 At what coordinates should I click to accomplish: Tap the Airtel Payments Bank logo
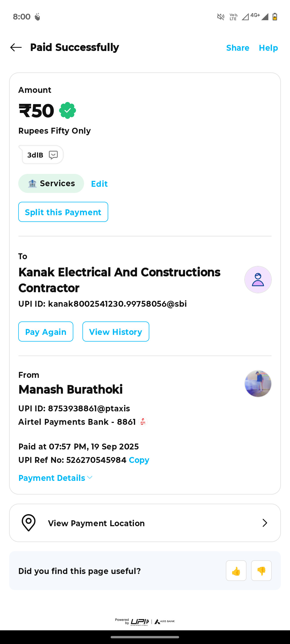coord(143,422)
